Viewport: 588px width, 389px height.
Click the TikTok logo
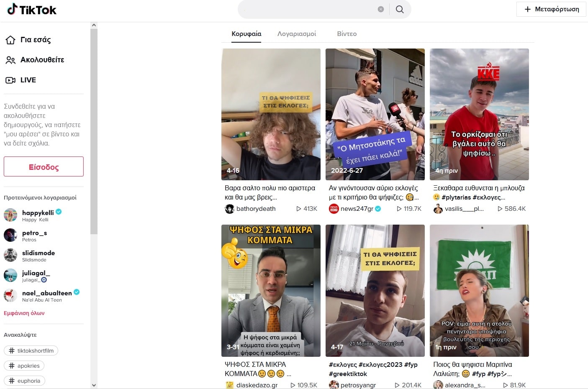[32, 9]
